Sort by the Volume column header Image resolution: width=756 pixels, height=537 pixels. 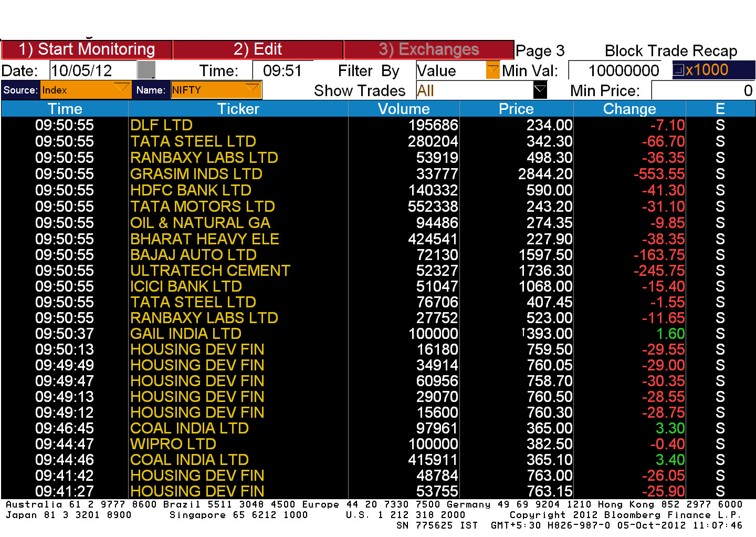403,109
